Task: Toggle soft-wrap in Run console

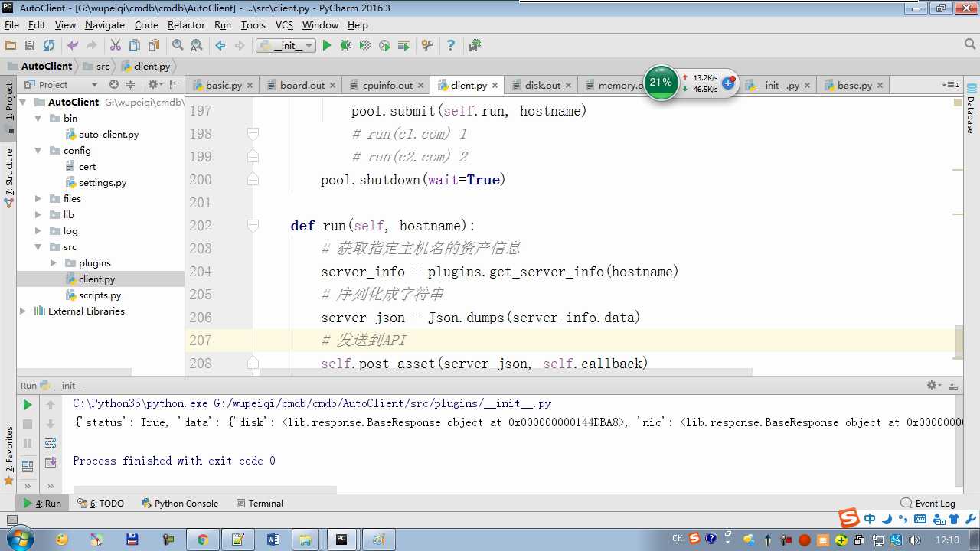Action: (51, 443)
